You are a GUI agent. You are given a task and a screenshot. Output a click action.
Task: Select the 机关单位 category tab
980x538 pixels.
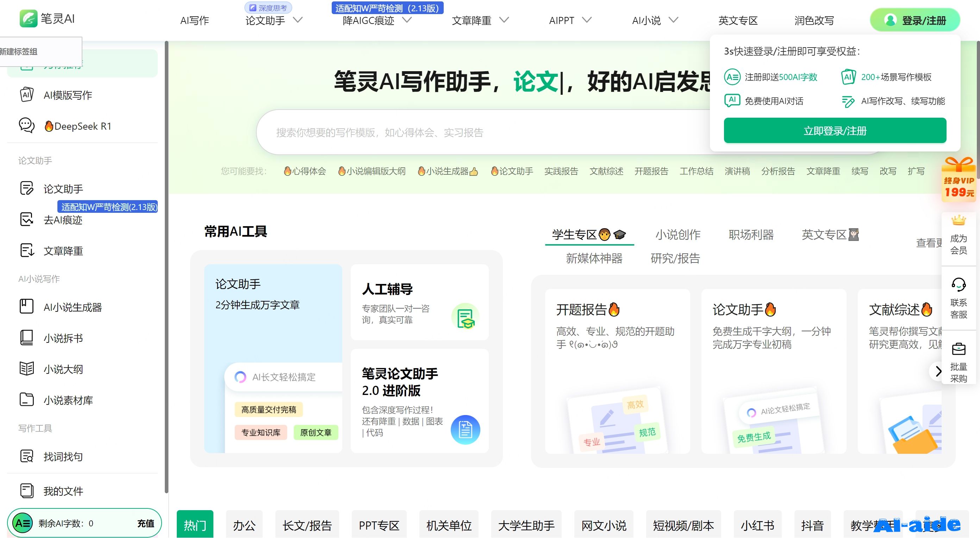click(449, 525)
